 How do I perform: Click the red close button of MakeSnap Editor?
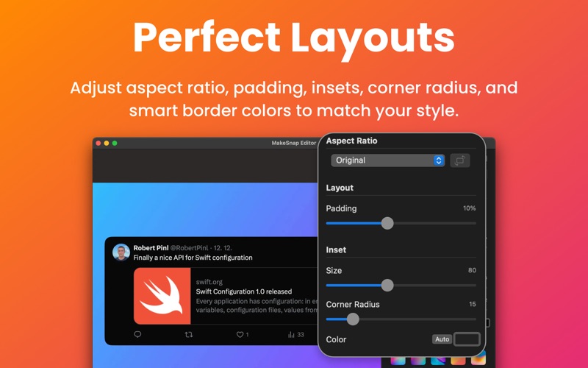(x=98, y=143)
